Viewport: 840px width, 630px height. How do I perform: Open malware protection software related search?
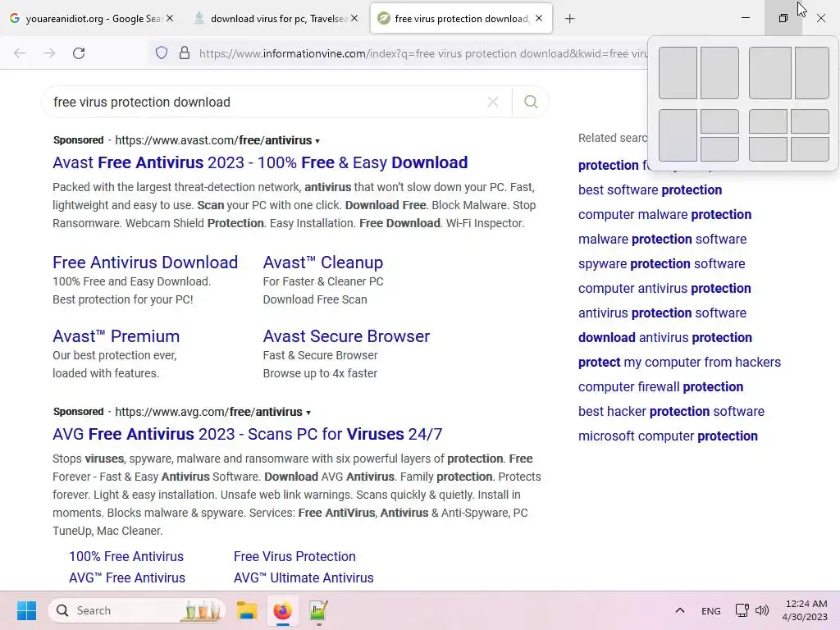pos(662,240)
